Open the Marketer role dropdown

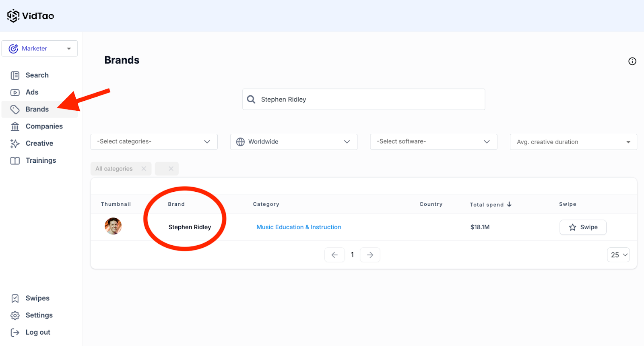pos(39,48)
